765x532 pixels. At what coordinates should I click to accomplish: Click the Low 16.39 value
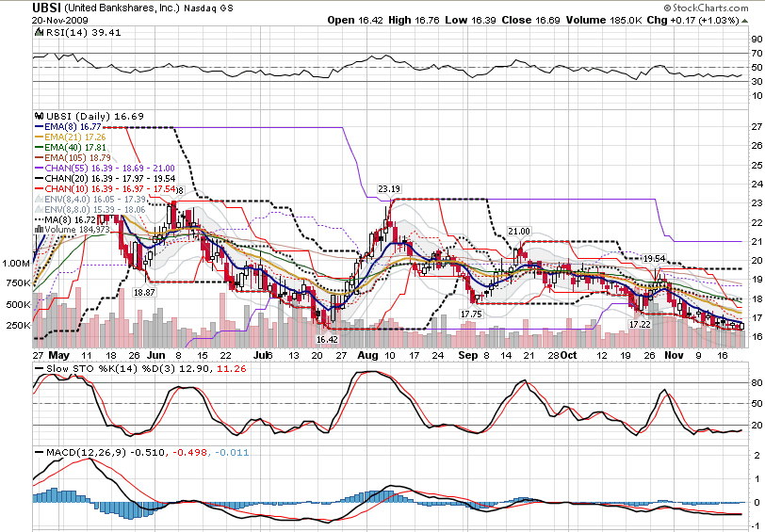[x=469, y=21]
